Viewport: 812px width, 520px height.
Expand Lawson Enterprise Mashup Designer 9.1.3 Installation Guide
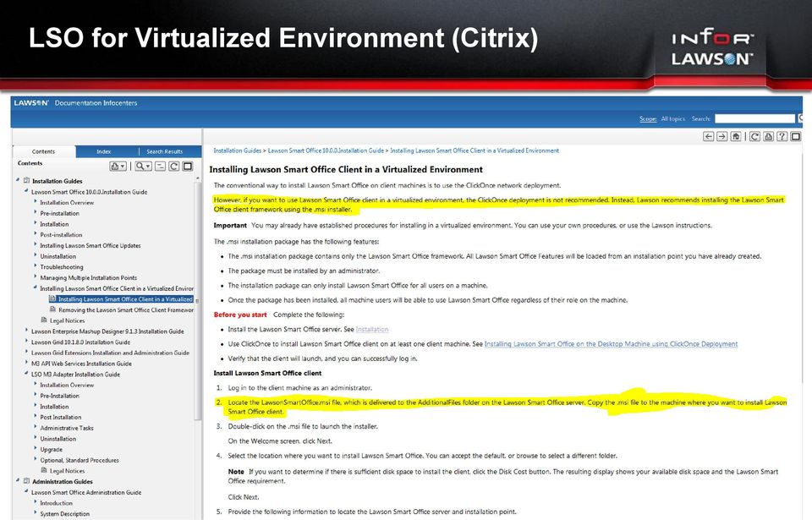pos(26,331)
